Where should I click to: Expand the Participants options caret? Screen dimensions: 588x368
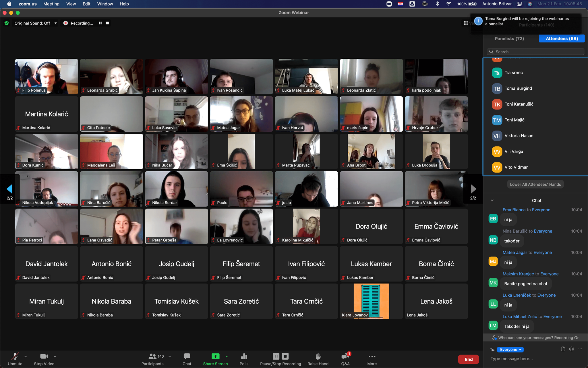point(170,356)
